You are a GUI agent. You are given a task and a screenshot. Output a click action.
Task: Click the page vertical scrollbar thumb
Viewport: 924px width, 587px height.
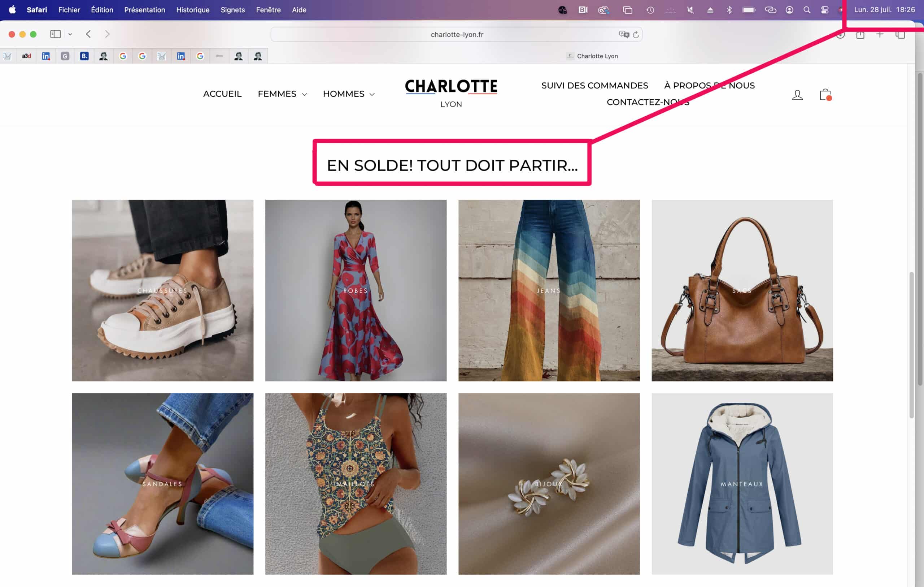tap(911, 345)
